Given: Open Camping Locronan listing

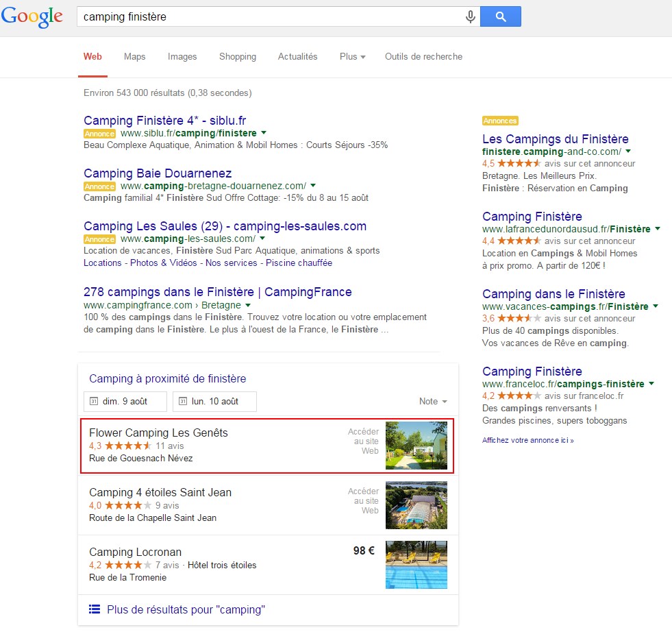Looking at the screenshot, I should pos(136,552).
